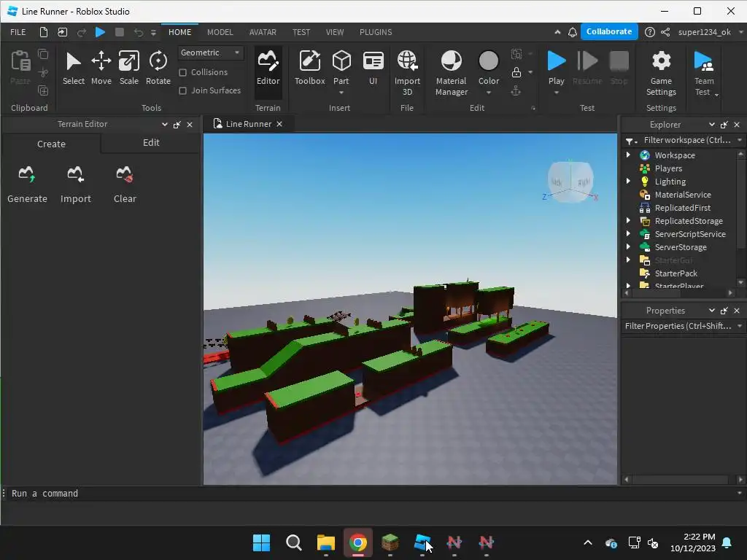Open Windows Start button
Image resolution: width=747 pixels, height=560 pixels.
pos(261,542)
